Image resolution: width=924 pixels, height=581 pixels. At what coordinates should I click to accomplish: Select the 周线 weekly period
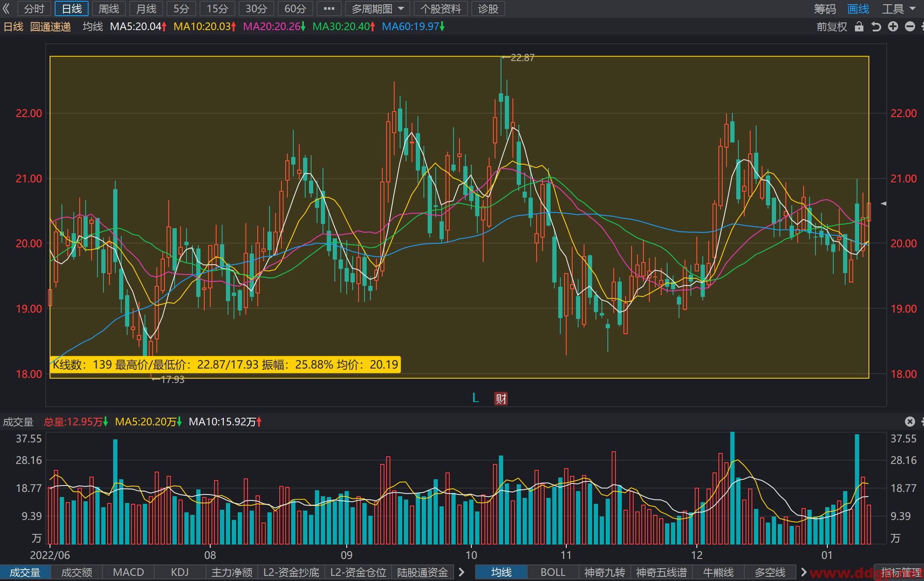109,8
